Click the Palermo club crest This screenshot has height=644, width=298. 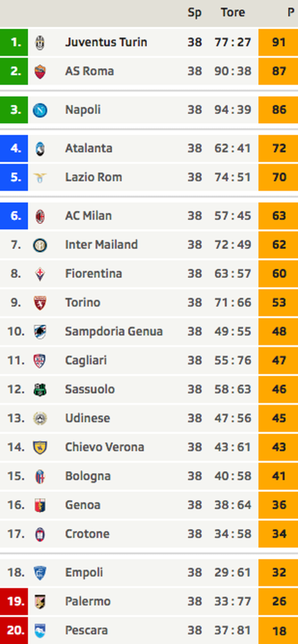click(x=40, y=602)
